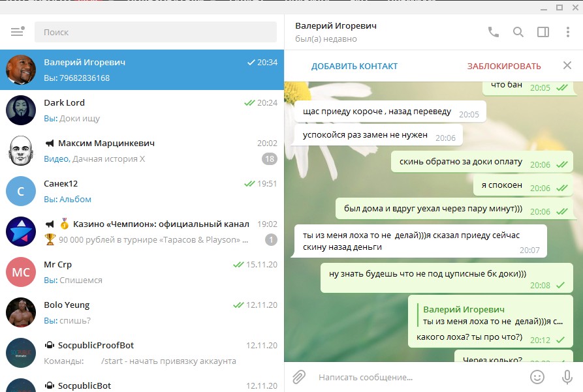Screen dimensions: 583x392
Task: Maximize the Telegram window
Action: pos(559,7)
